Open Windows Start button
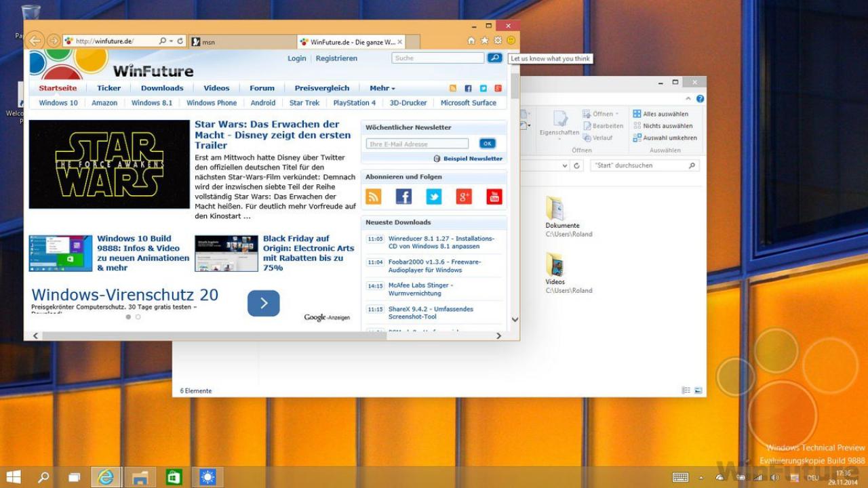 [13, 477]
